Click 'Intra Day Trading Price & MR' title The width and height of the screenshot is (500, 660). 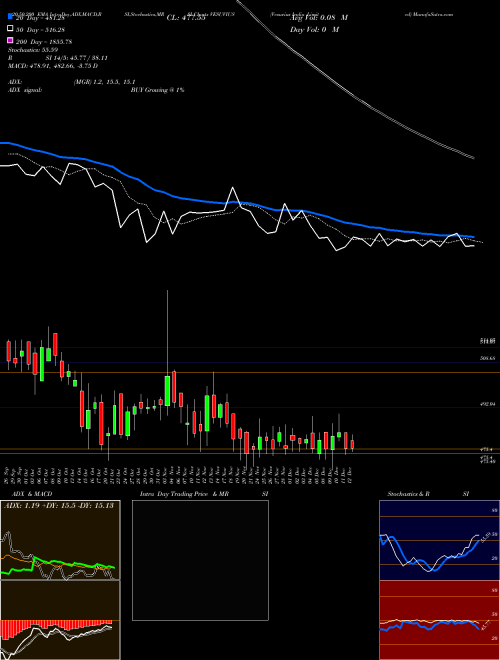pos(184,494)
